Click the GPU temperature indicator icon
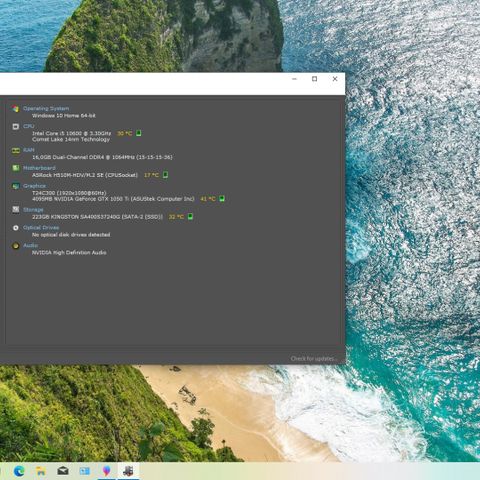The height and width of the screenshot is (480, 480). tap(222, 199)
